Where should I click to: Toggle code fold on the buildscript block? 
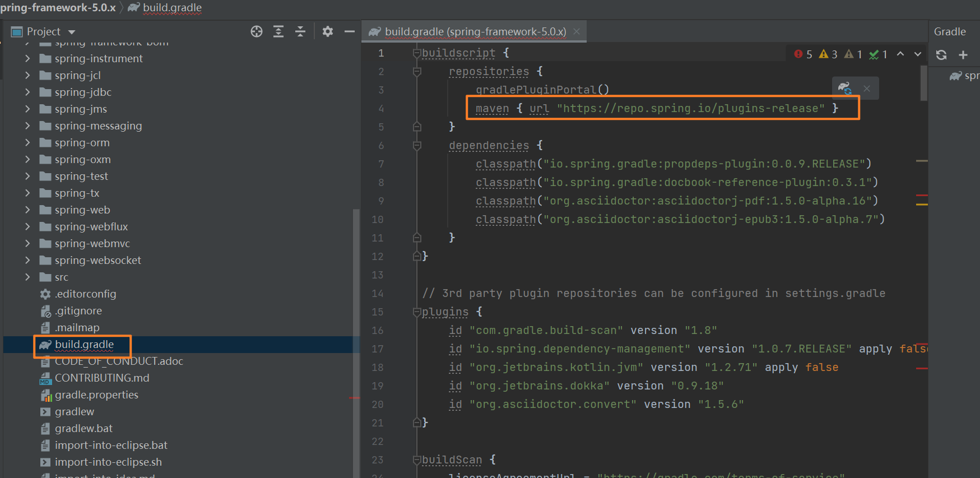click(x=416, y=53)
